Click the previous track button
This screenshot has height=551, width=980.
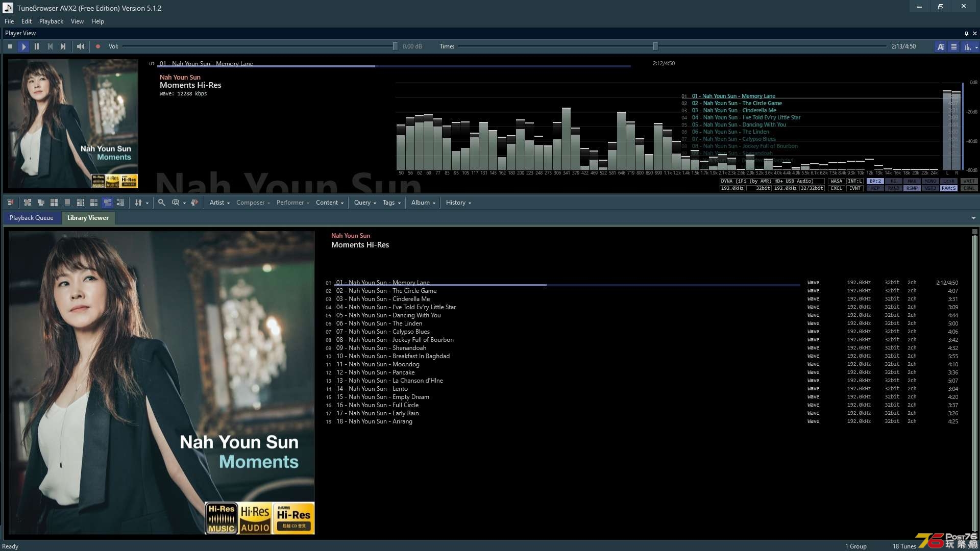pos(50,46)
